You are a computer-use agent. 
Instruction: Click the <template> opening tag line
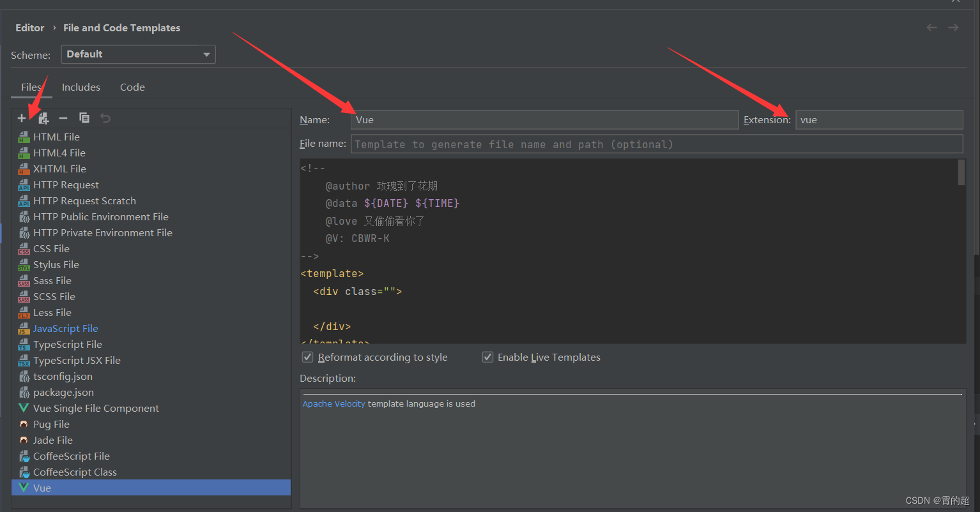pyautogui.click(x=332, y=273)
